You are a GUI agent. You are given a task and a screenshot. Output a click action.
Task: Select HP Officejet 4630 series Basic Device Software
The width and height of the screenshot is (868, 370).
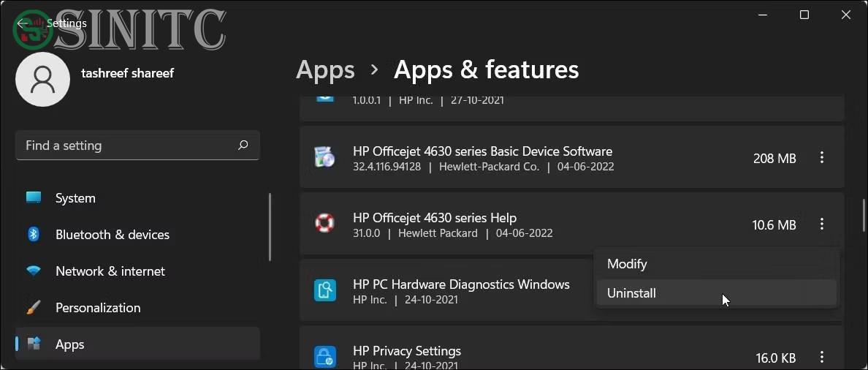[x=572, y=158]
